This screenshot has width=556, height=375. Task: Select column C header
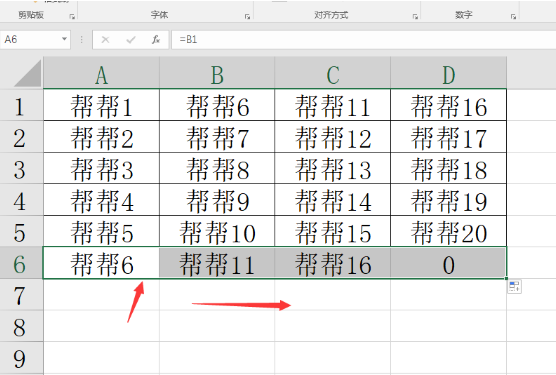pyautogui.click(x=333, y=73)
